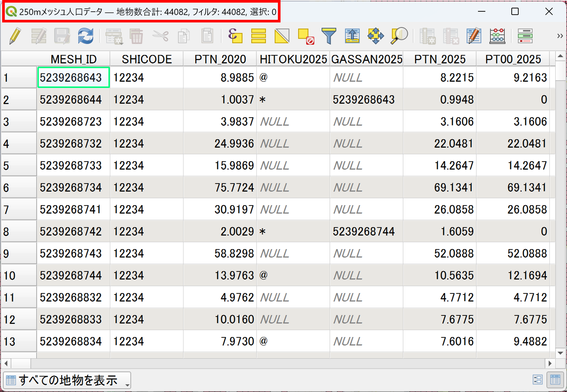Click the vertical scrollbar down arrow

[560, 353]
